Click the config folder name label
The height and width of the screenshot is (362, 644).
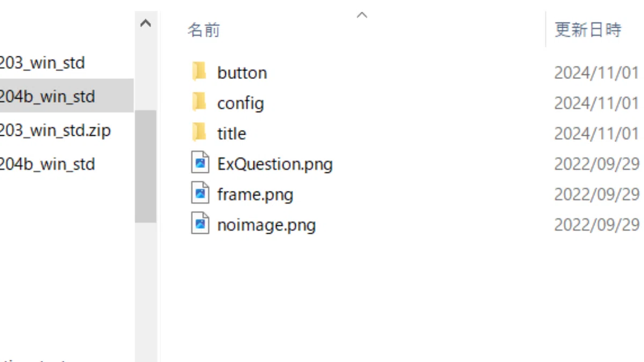[240, 103]
